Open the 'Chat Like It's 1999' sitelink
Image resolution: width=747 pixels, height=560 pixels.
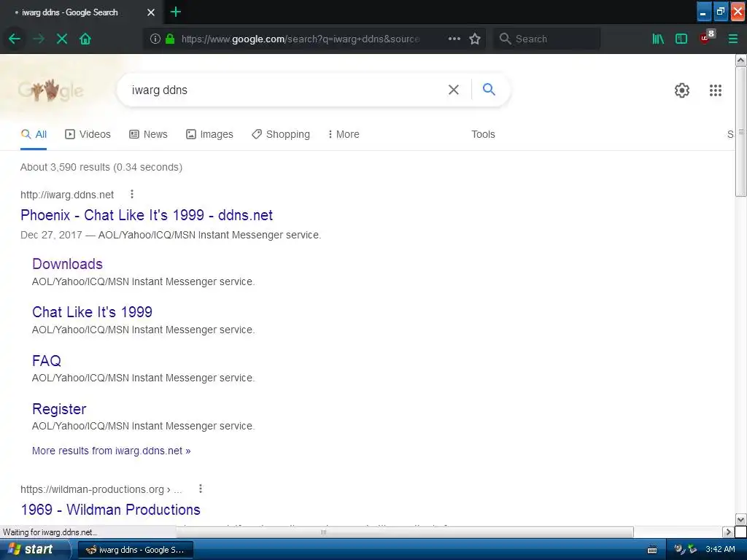point(92,312)
